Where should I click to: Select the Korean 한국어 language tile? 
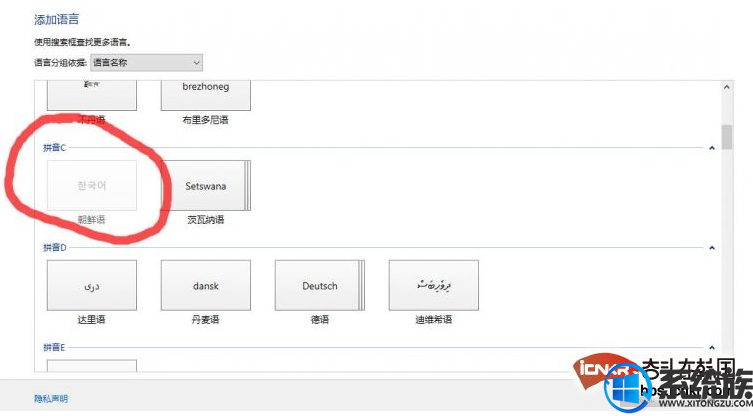(x=92, y=185)
